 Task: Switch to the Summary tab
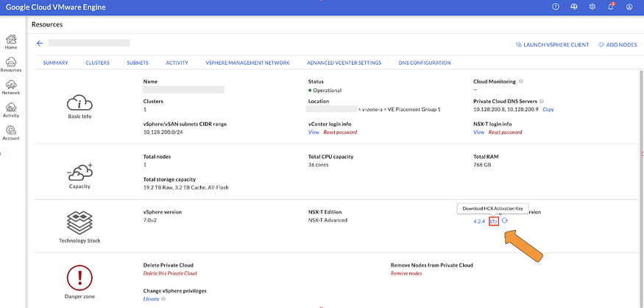(55, 63)
